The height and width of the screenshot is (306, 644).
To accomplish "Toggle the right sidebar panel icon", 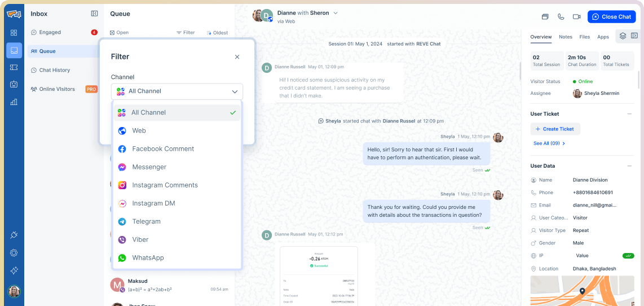I will [634, 36].
